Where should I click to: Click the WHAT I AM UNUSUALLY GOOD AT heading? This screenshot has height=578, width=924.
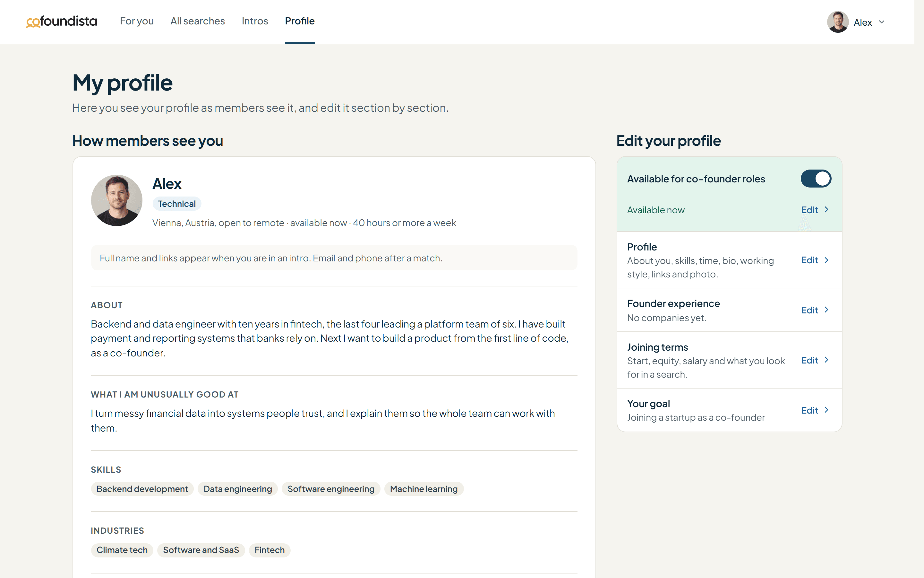[165, 395]
